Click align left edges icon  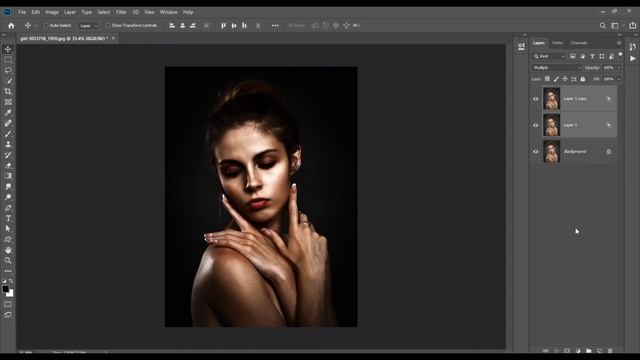click(x=172, y=25)
